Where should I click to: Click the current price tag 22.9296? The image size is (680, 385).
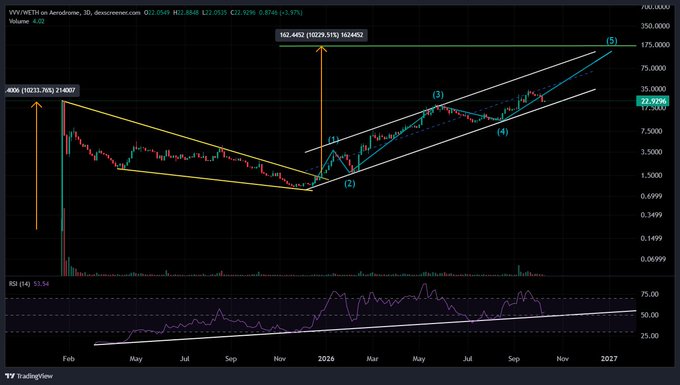[653, 101]
